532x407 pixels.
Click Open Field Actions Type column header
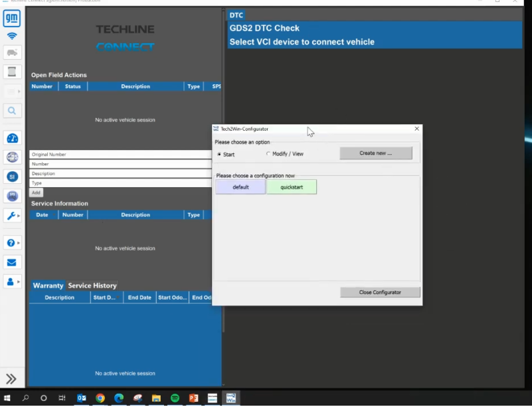194,86
